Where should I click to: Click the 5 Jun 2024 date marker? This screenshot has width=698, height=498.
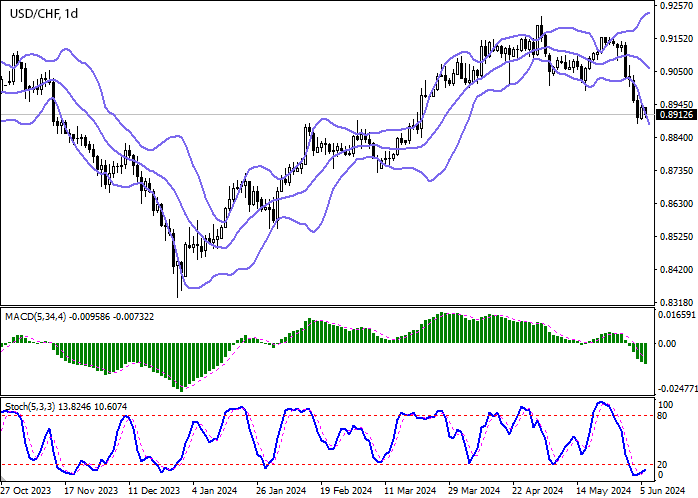click(x=661, y=491)
